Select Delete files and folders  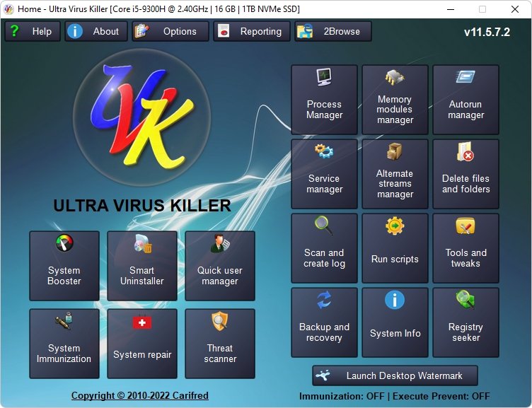click(x=466, y=174)
